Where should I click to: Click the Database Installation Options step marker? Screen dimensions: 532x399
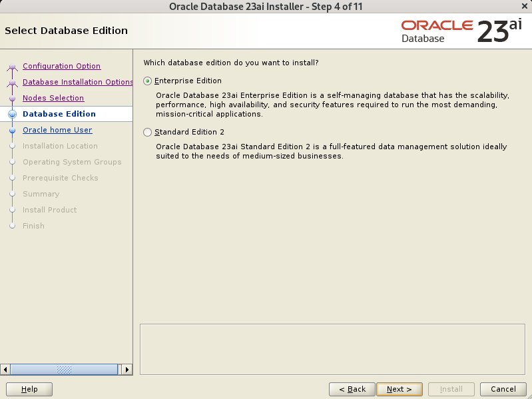pos(12,82)
